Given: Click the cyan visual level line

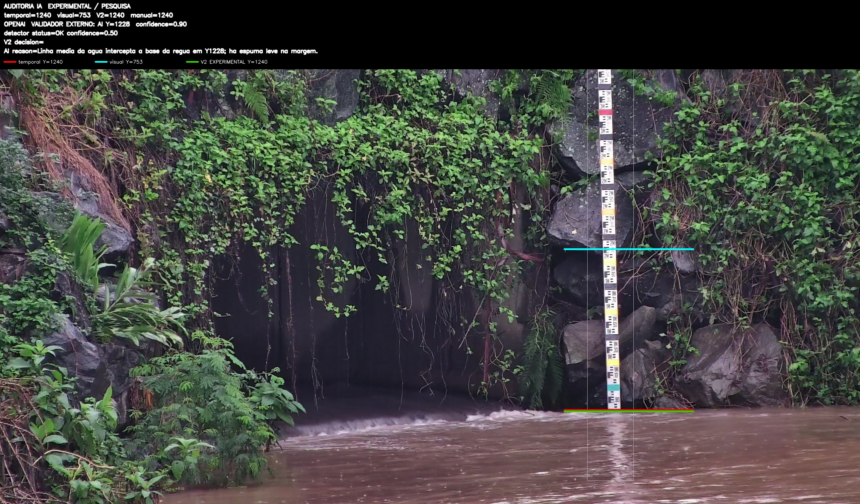Looking at the screenshot, I should 629,249.
